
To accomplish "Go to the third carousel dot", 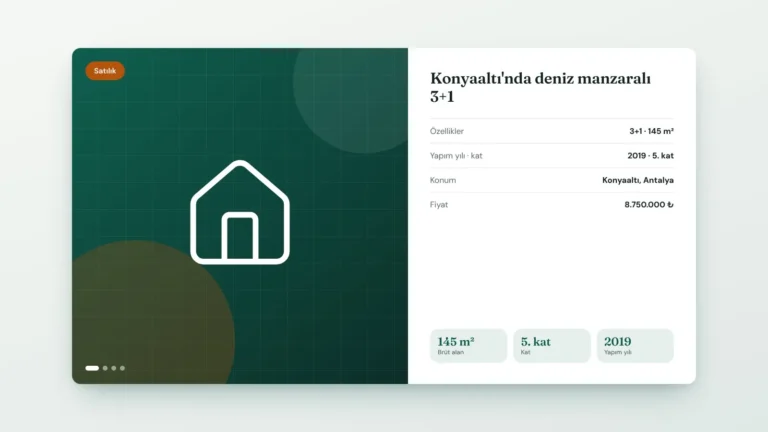I will (114, 368).
